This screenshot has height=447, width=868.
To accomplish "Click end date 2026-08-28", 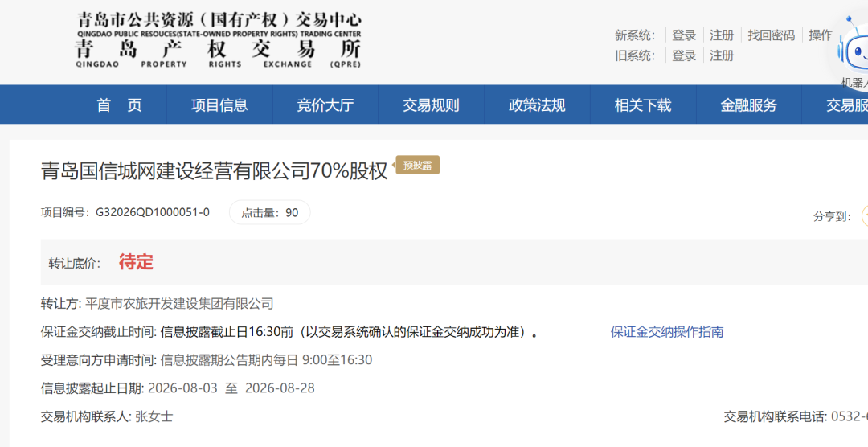I will coord(280,388).
